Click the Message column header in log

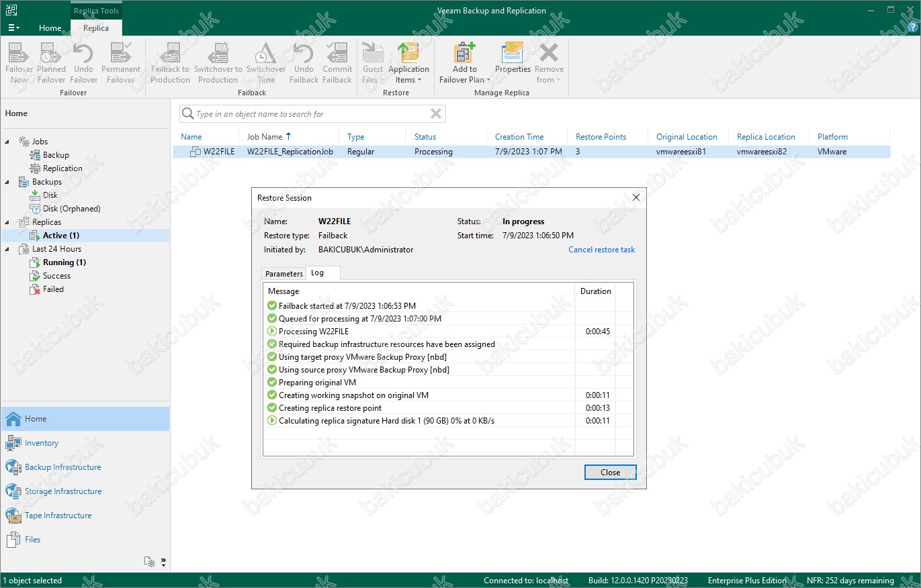419,291
